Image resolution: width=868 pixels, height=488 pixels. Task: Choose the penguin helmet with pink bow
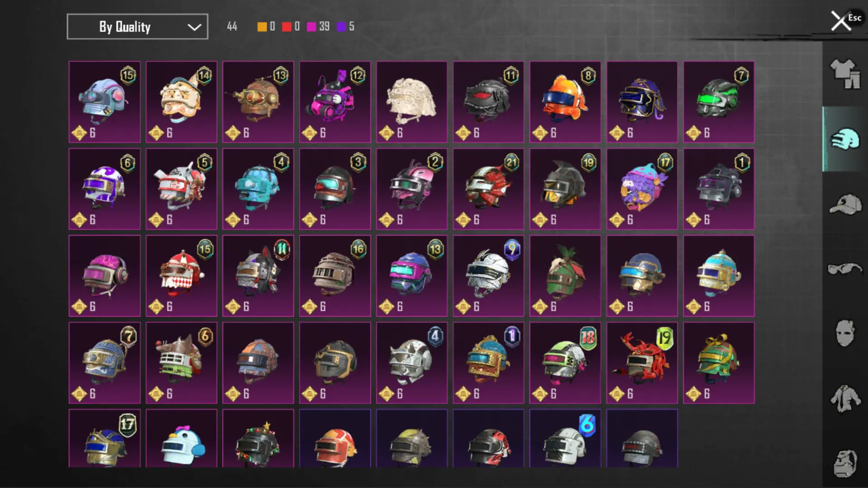pyautogui.click(x=181, y=438)
